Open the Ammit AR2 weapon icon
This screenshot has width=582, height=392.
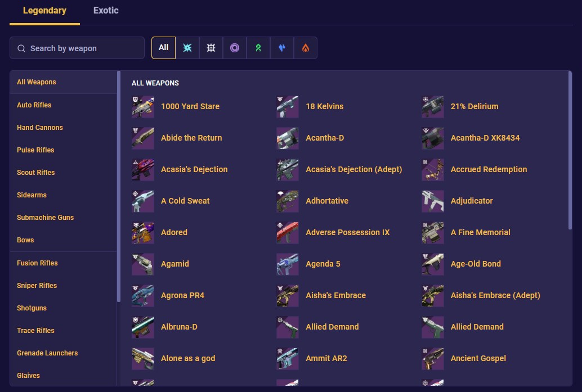click(x=288, y=359)
